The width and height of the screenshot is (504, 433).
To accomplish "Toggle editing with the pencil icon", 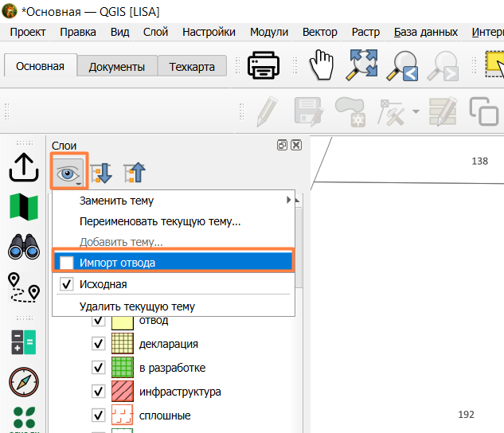I will 267,111.
